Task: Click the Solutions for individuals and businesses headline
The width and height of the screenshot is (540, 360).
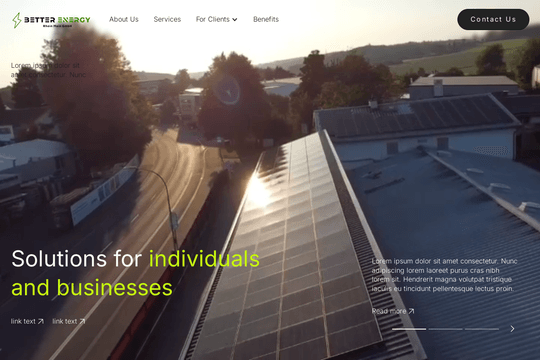Action: pyautogui.click(x=135, y=273)
